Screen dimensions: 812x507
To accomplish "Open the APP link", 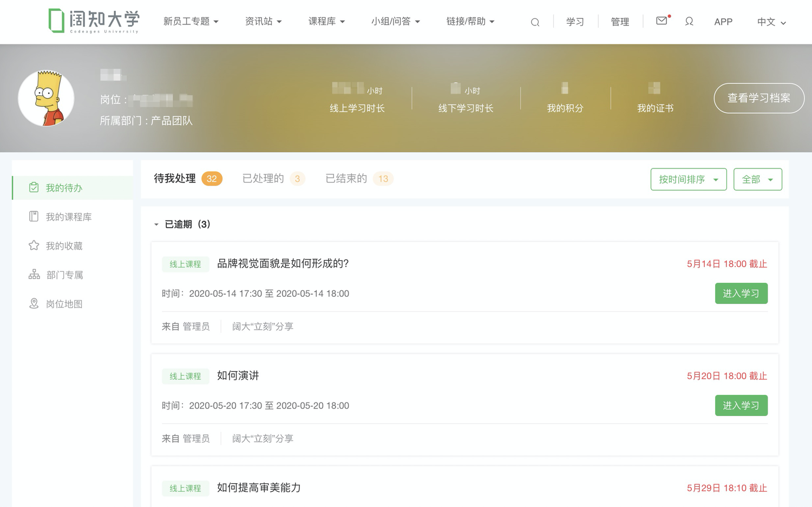I will 723,22.
